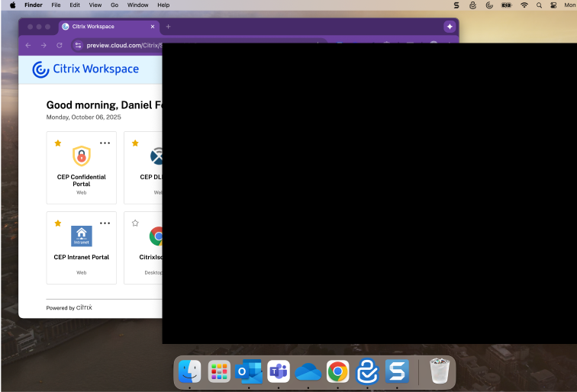This screenshot has height=392, width=577.
Task: Reload the page with the refresh button
Action: click(60, 46)
